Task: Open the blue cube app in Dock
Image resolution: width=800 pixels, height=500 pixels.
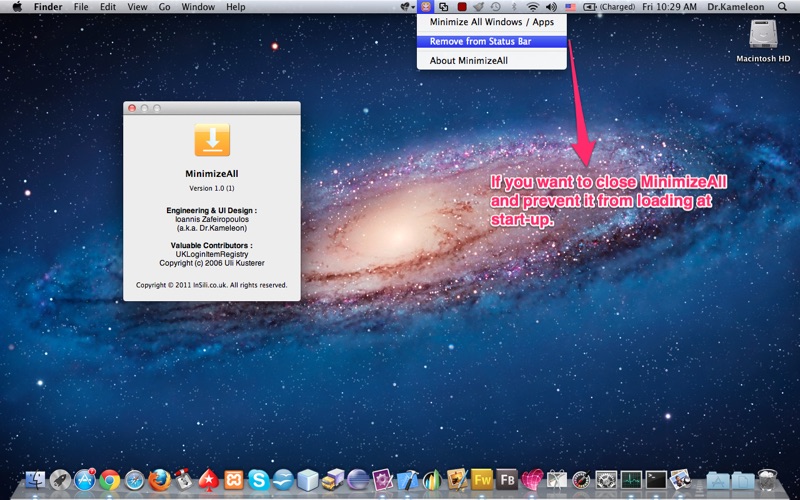Action: pos(308,480)
